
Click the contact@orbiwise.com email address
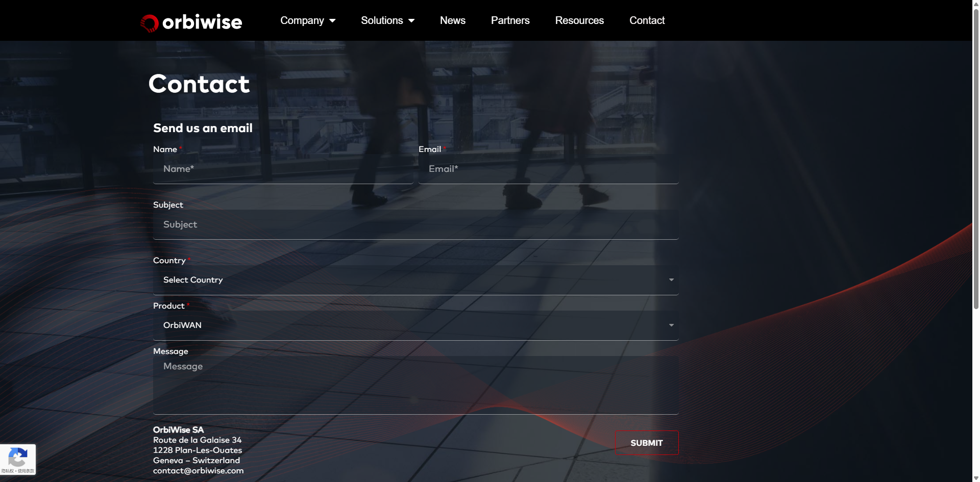click(x=198, y=471)
